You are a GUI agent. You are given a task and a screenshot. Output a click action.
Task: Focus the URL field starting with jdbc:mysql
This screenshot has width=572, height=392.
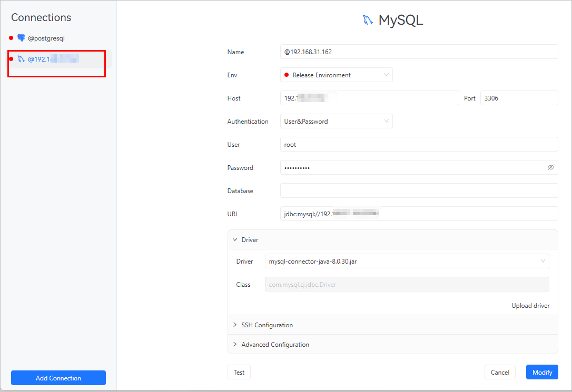click(419, 214)
